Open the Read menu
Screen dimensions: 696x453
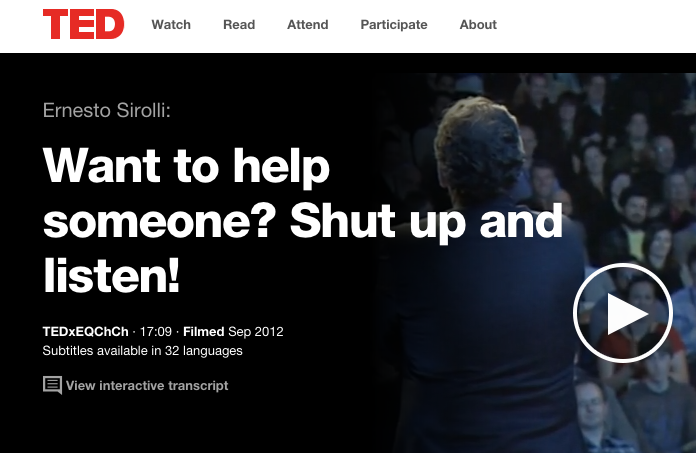pos(239,24)
